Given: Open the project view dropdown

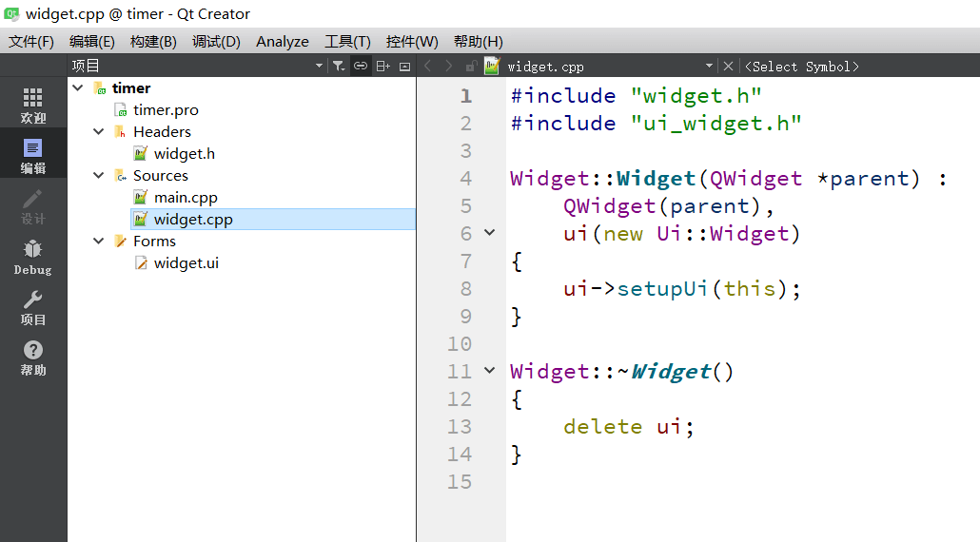Looking at the screenshot, I should [319, 66].
